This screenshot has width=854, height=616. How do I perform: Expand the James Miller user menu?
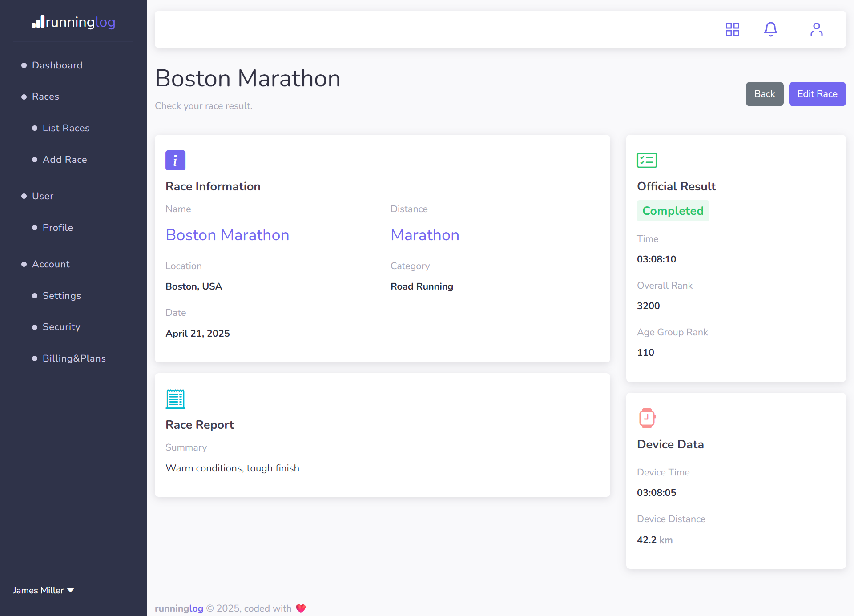43,590
